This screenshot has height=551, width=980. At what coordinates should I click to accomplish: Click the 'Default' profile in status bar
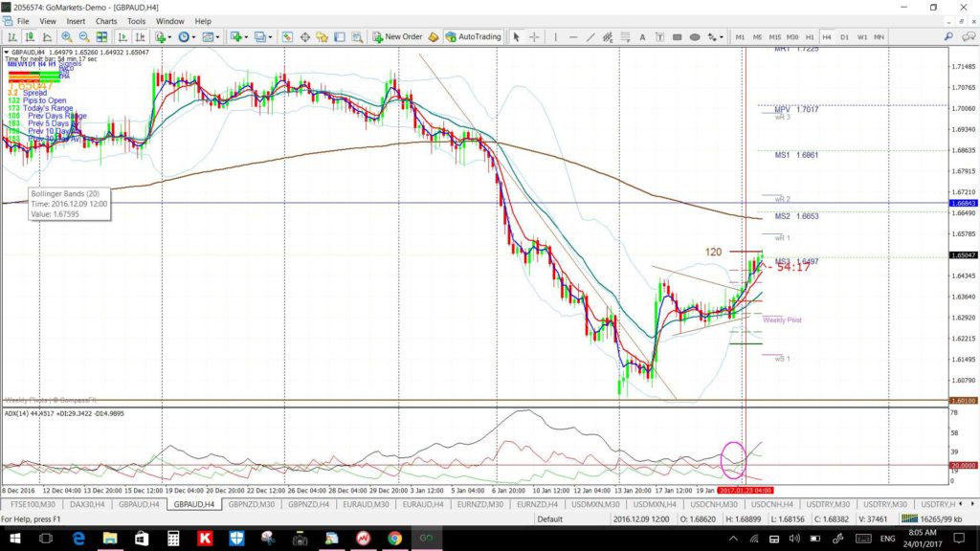[x=549, y=519]
